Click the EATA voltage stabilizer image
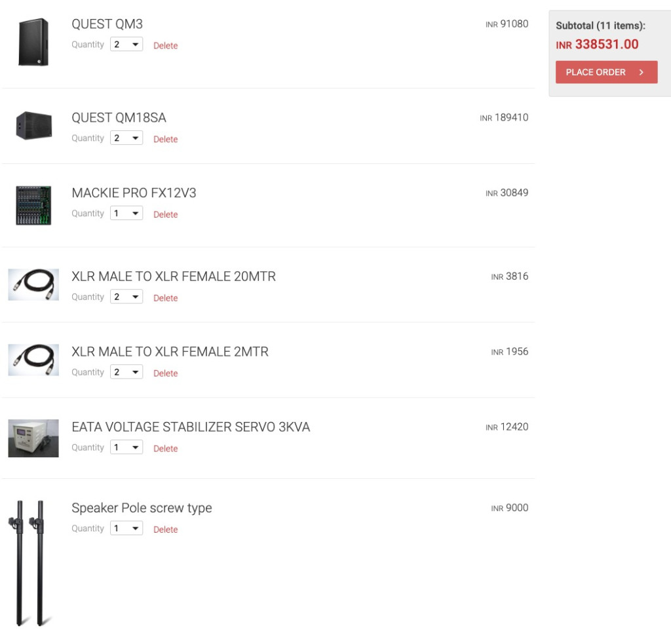 tap(33, 438)
